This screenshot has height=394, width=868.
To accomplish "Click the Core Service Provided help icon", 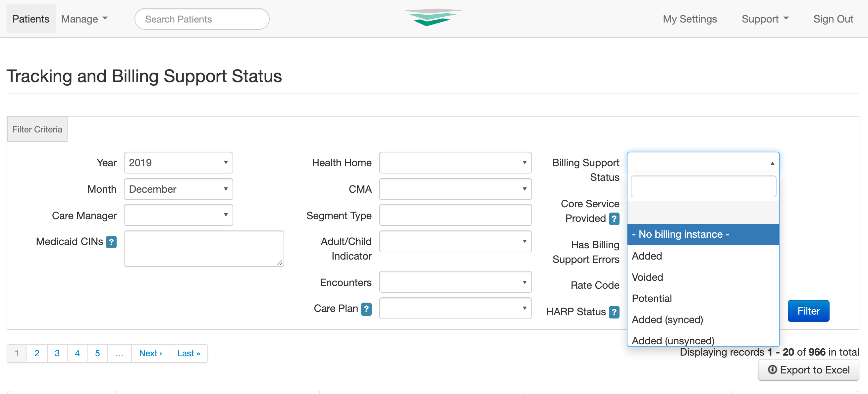I will [614, 219].
